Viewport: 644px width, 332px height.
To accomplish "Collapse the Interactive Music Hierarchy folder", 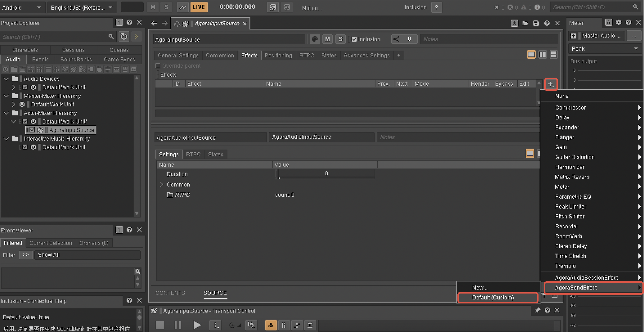I will tap(6, 139).
